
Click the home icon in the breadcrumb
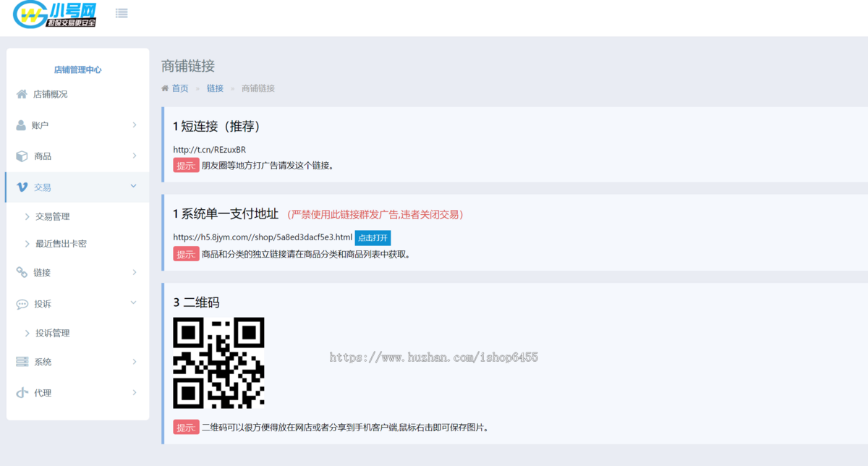[x=165, y=88]
